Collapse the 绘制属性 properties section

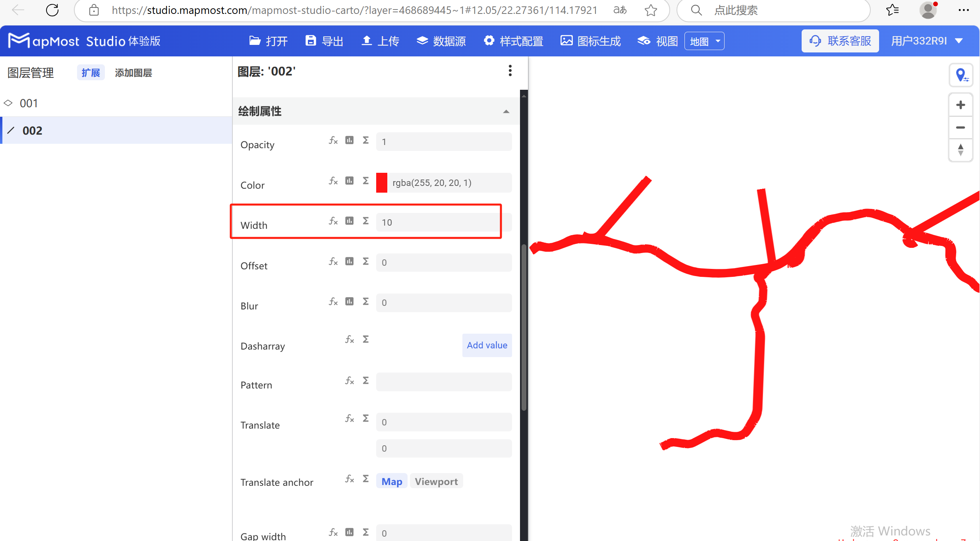[x=506, y=111]
